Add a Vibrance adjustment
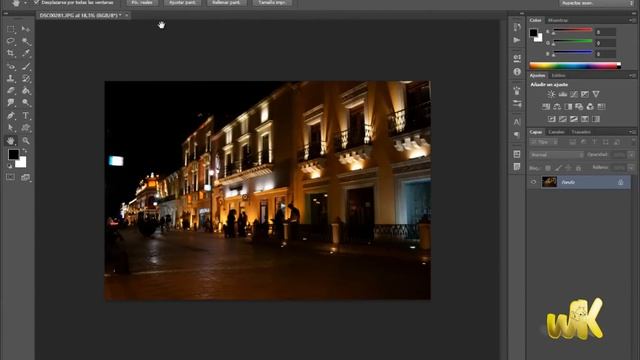This screenshot has height=360, width=640. tap(596, 94)
